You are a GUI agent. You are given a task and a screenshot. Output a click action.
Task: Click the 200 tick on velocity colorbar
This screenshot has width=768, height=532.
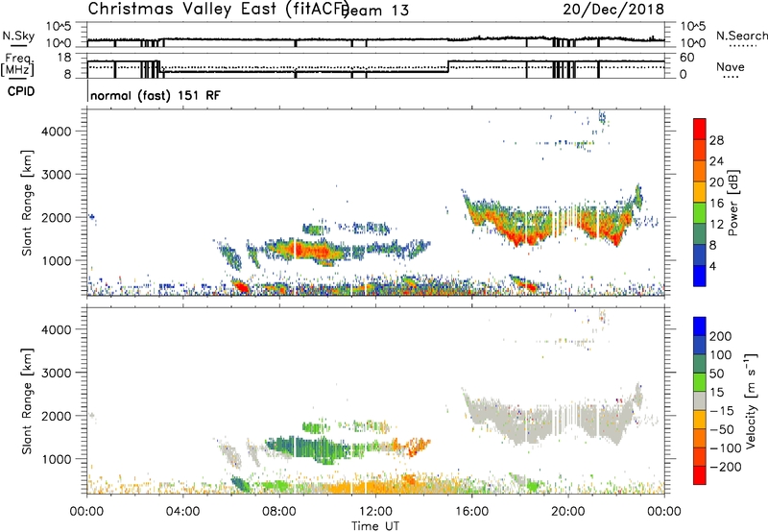(x=721, y=336)
